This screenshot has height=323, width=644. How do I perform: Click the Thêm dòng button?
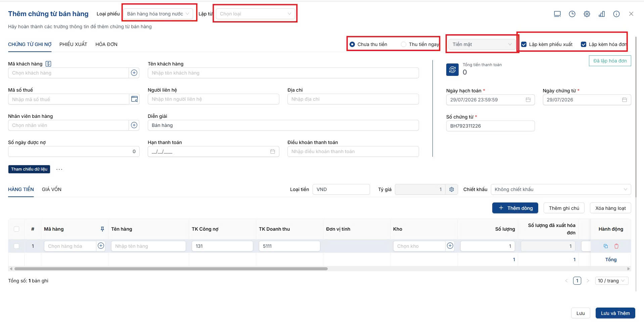(x=515, y=208)
